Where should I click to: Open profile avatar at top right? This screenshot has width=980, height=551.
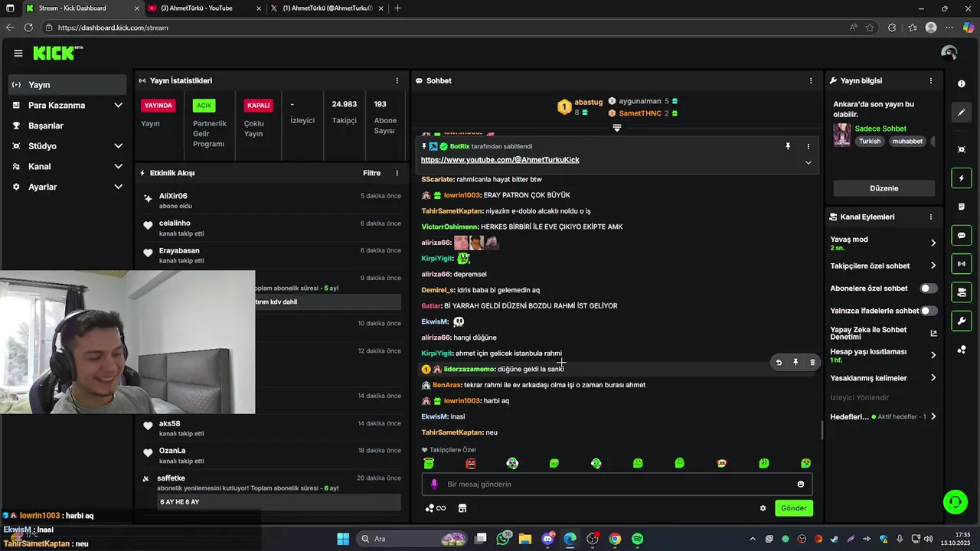pyautogui.click(x=949, y=53)
